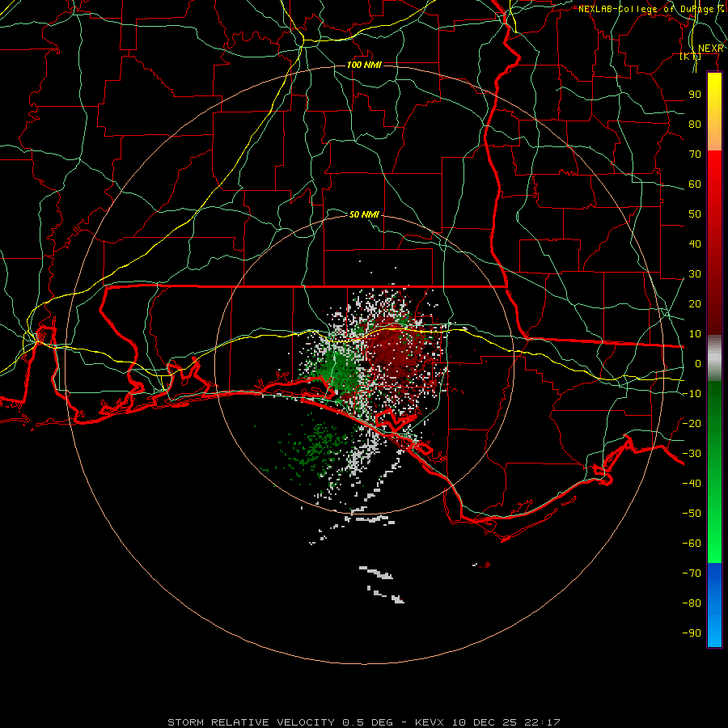728x728 pixels.
Task: Click the "NEXLAB-College of DuPage" credit text
Action: tap(645, 9)
